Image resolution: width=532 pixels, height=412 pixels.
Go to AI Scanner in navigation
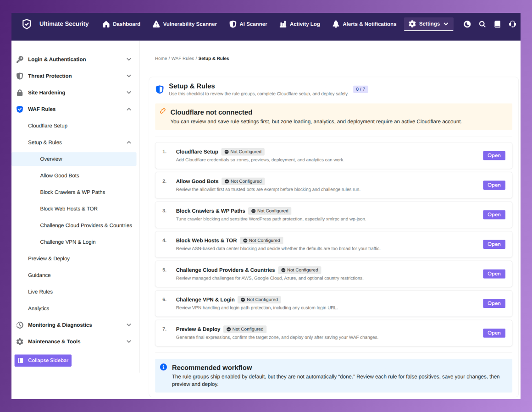[x=249, y=24]
